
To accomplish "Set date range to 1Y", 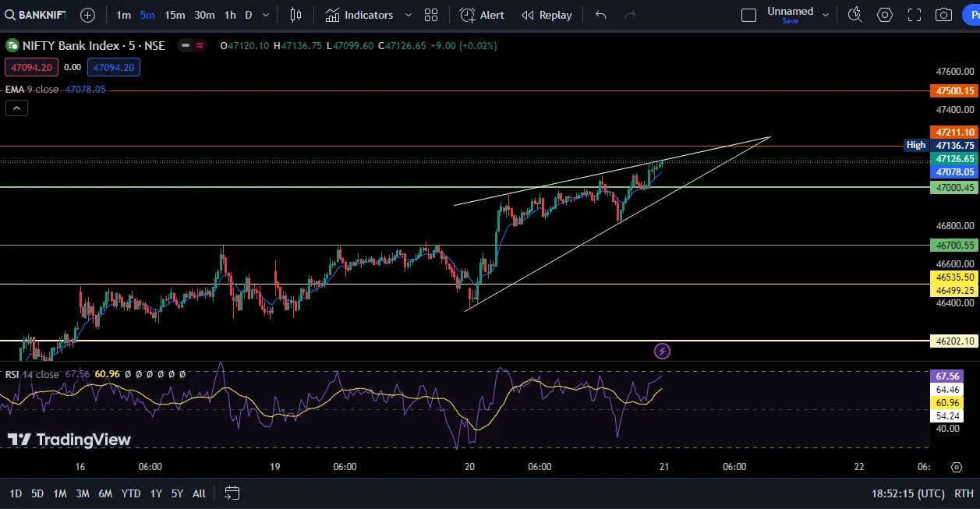I will click(x=156, y=493).
